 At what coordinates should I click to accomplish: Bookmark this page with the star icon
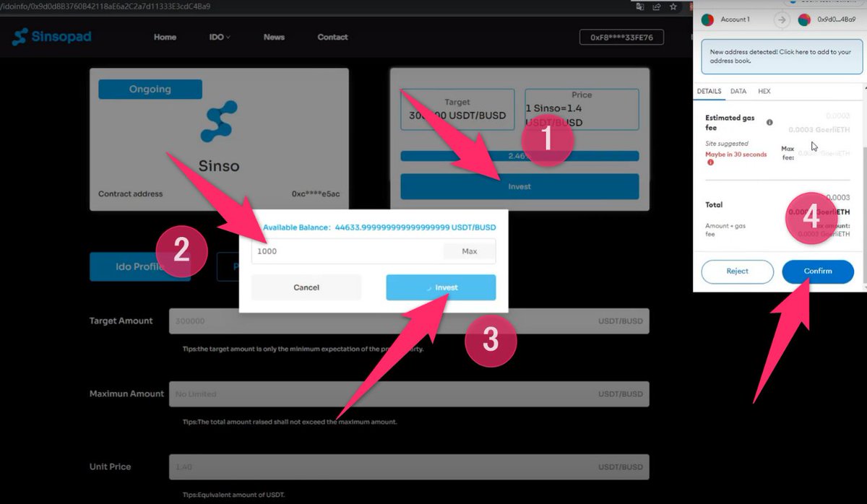[x=673, y=6]
